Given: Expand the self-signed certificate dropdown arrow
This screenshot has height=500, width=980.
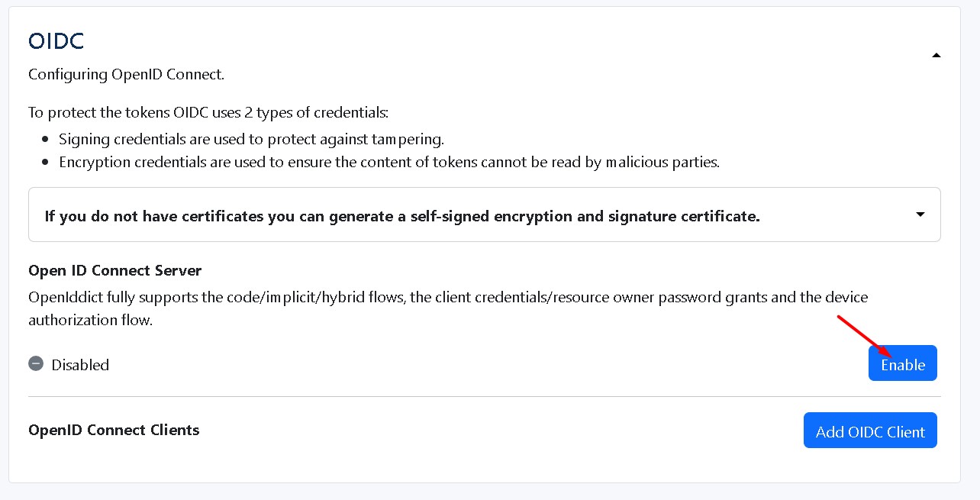Looking at the screenshot, I should point(920,215).
